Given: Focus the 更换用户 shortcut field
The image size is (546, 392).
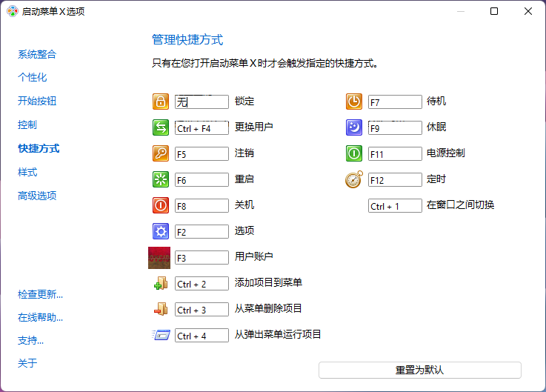Looking at the screenshot, I should pyautogui.click(x=202, y=128).
